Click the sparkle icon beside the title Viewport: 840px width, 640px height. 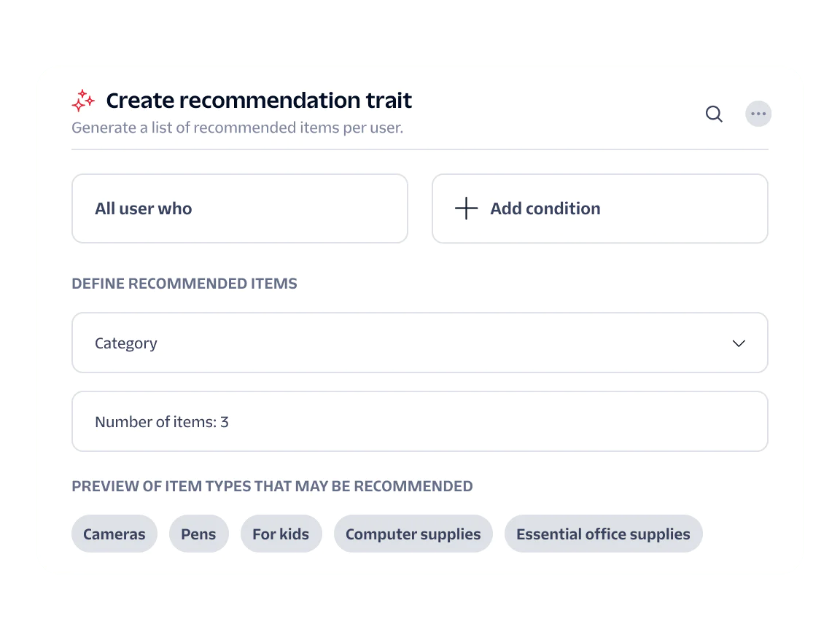83,100
